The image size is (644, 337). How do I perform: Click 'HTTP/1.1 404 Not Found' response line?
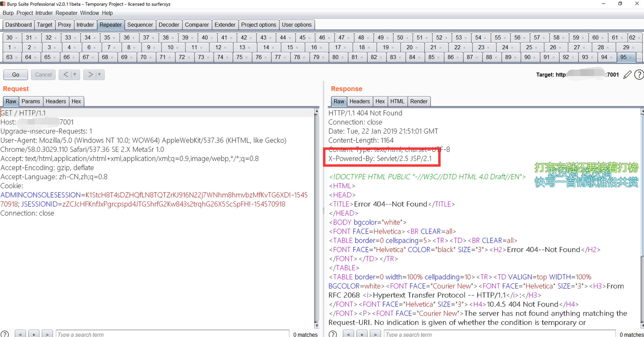pyautogui.click(x=365, y=113)
